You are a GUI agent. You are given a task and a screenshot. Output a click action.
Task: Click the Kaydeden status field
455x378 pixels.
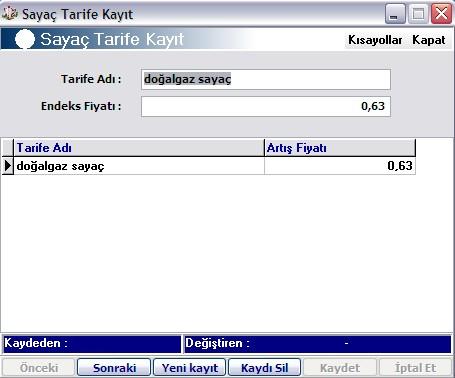pos(92,344)
